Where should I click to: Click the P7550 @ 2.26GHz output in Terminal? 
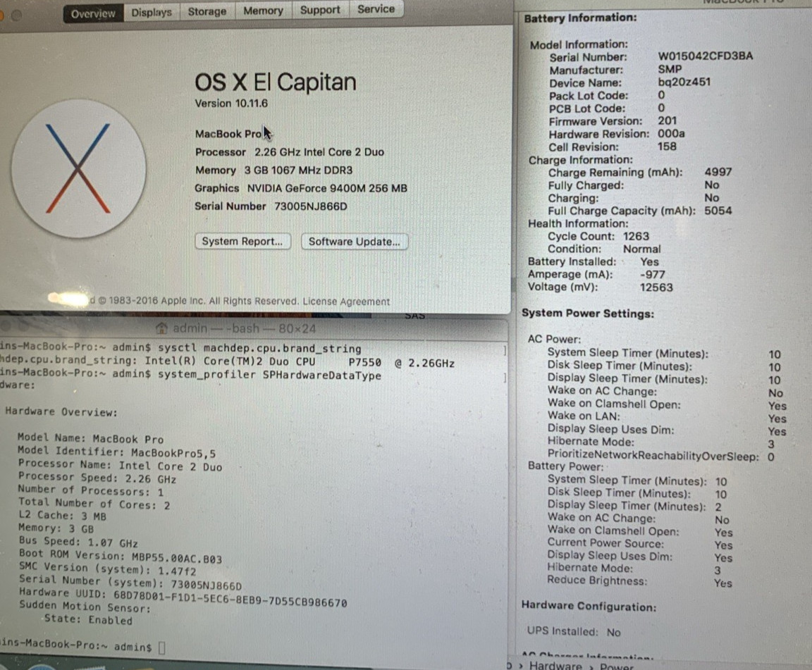click(x=401, y=363)
